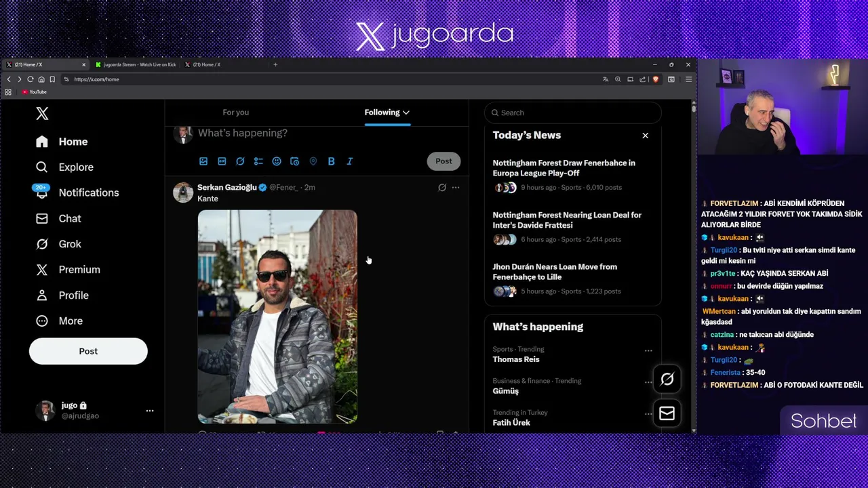Viewport: 868px width, 488px height.
Task: Go back in the browser
Action: 8,79
